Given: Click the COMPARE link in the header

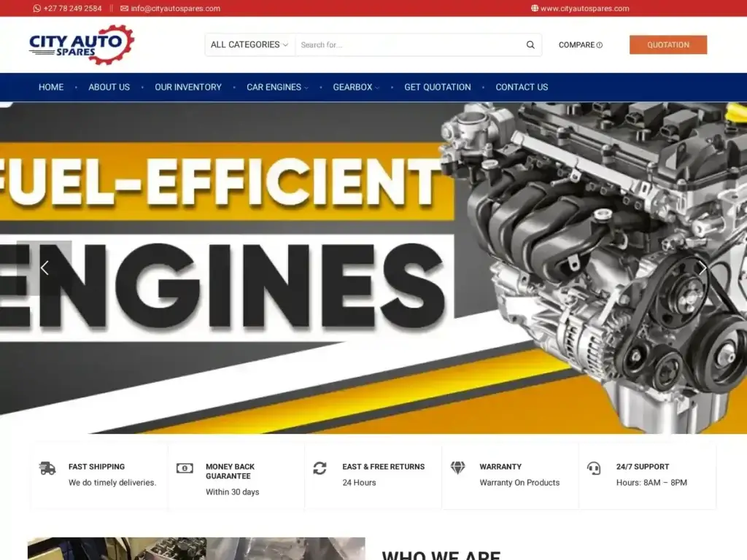Looking at the screenshot, I should [580, 44].
